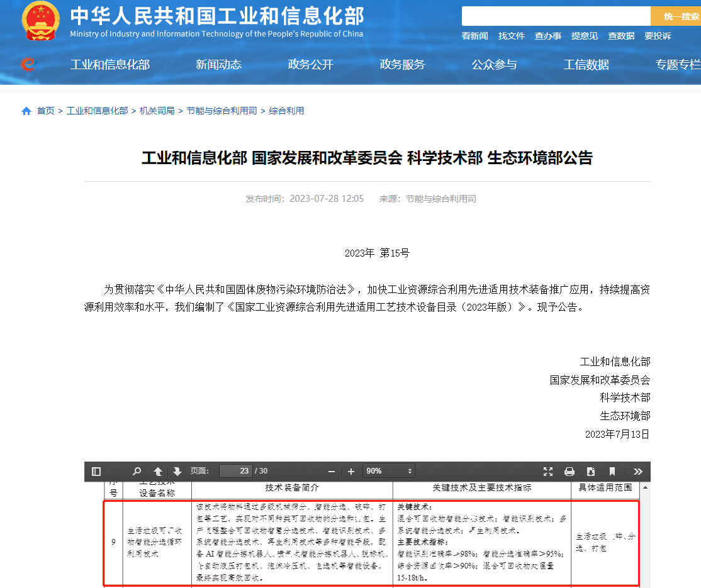701x588 pixels.
Task: Go to next PDF page
Action: tap(177, 472)
